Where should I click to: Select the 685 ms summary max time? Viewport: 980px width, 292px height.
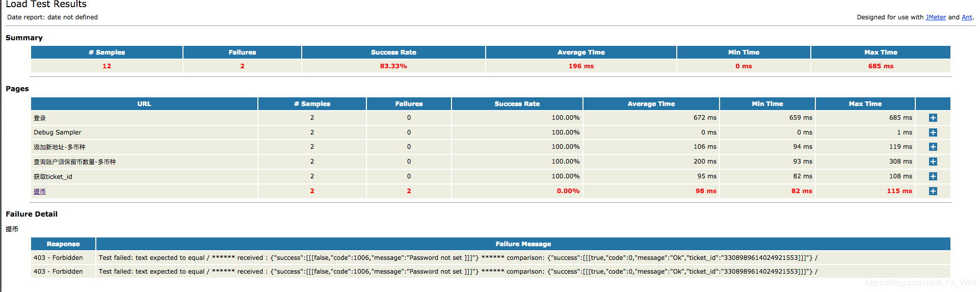tap(881, 66)
